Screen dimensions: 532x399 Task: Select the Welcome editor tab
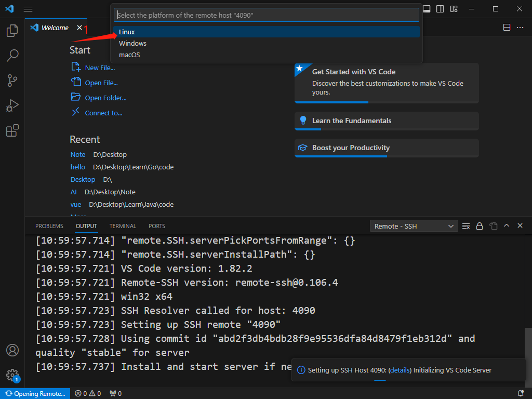point(56,28)
